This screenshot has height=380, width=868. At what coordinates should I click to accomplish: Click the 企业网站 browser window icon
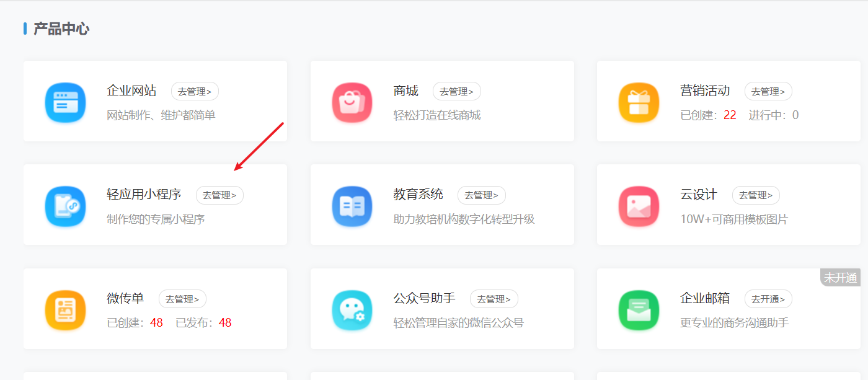[65, 101]
